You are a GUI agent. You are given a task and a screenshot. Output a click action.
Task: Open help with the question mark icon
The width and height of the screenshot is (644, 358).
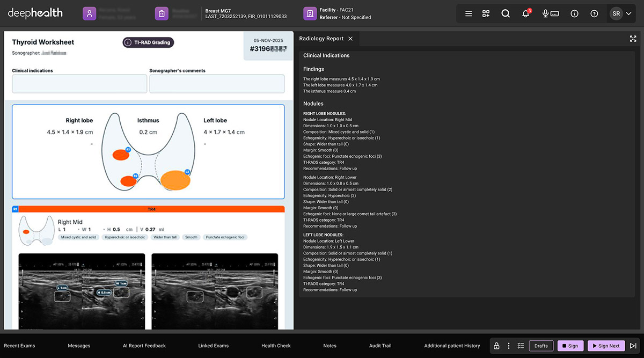pyautogui.click(x=594, y=13)
